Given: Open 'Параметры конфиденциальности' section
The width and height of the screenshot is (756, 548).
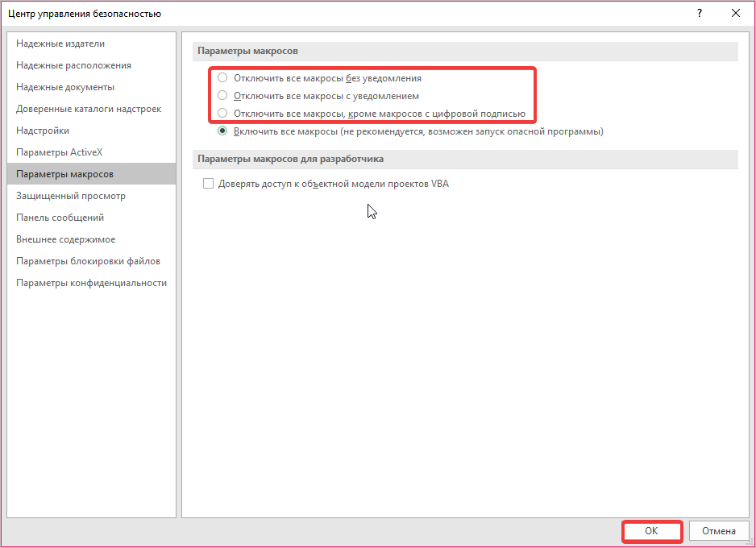Looking at the screenshot, I should pos(91,283).
